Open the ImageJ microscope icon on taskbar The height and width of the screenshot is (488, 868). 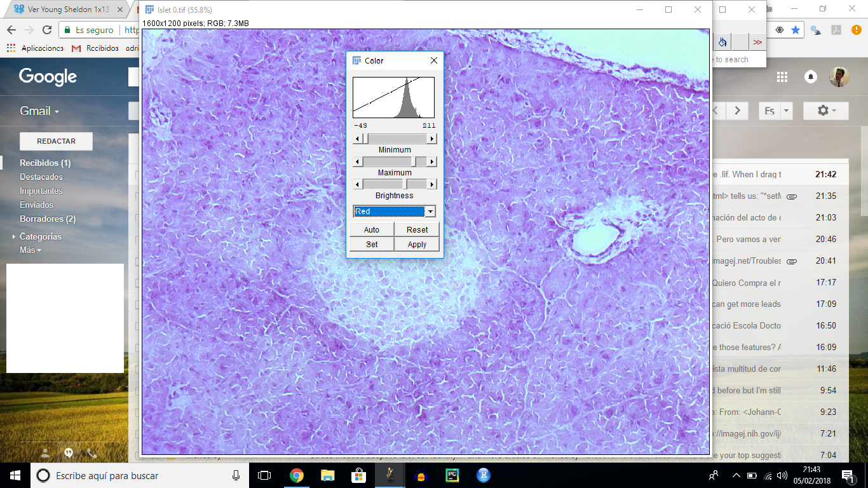(x=390, y=475)
